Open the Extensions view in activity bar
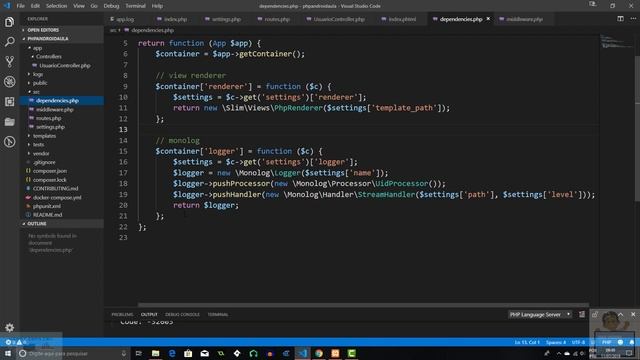 click(9, 102)
